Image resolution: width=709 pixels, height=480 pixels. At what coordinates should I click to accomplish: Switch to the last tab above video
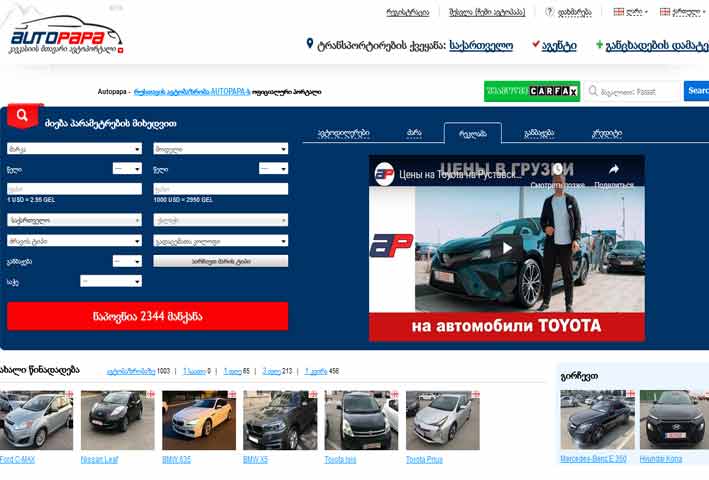607,133
